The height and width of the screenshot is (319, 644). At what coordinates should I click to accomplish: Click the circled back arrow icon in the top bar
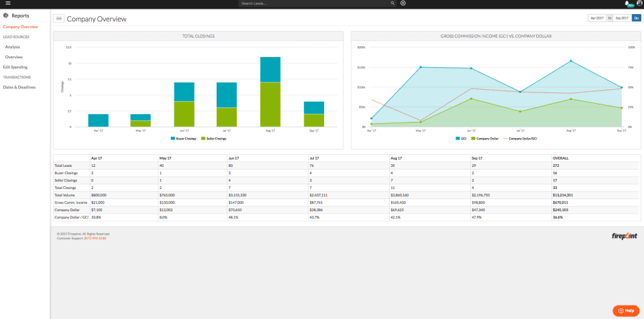402,3
